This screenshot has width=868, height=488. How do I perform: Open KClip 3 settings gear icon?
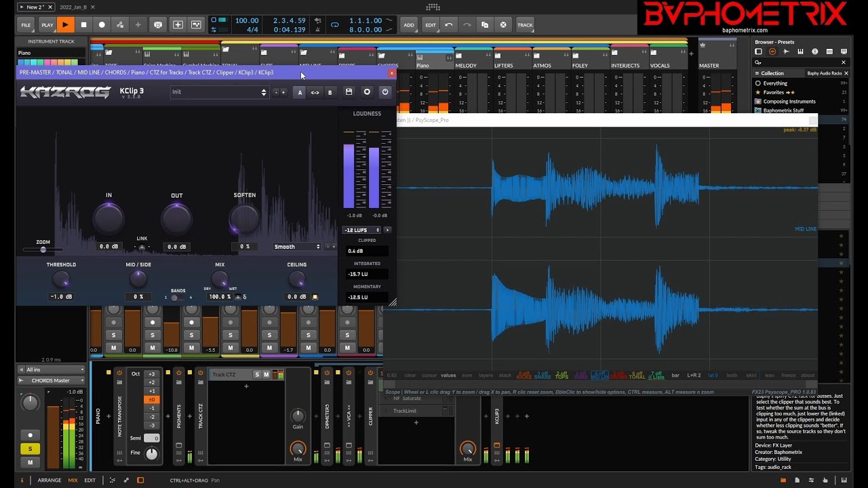[x=367, y=91]
